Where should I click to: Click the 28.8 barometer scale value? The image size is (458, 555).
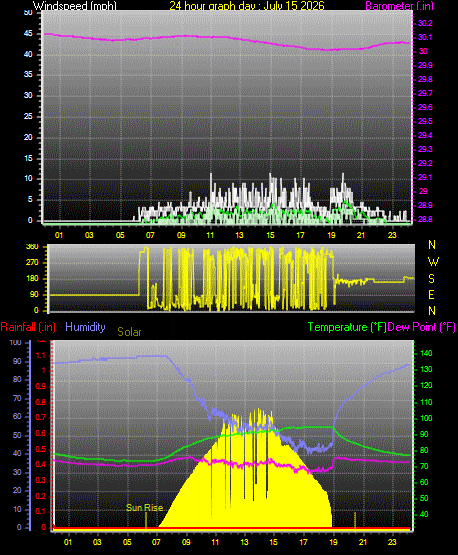pyautogui.click(x=425, y=219)
